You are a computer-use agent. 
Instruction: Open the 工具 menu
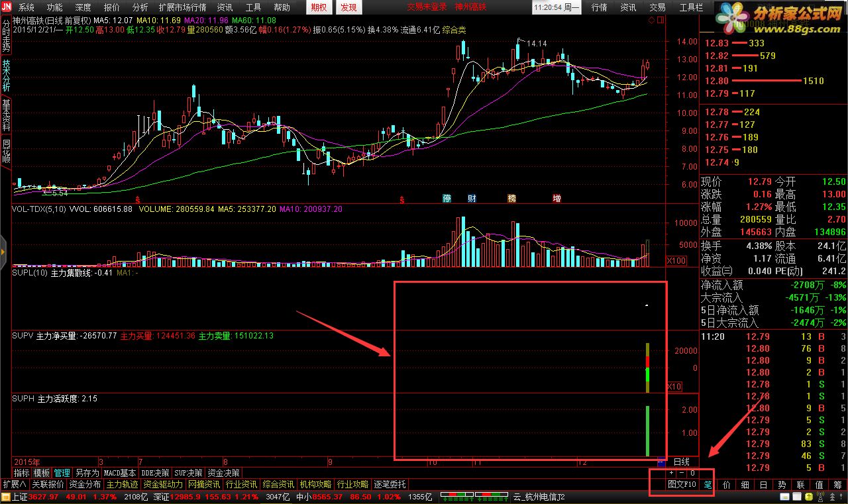(x=253, y=7)
